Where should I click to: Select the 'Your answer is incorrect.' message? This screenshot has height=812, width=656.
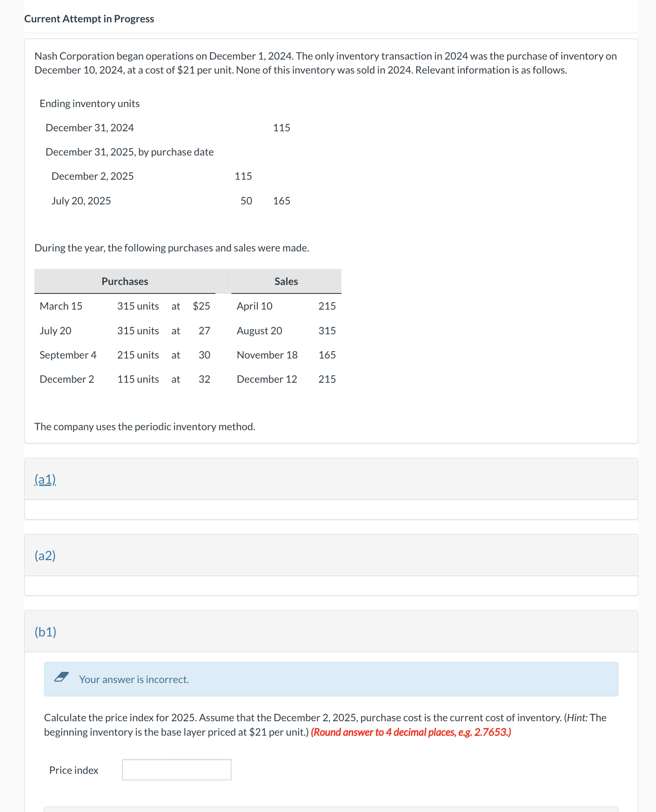(x=134, y=679)
